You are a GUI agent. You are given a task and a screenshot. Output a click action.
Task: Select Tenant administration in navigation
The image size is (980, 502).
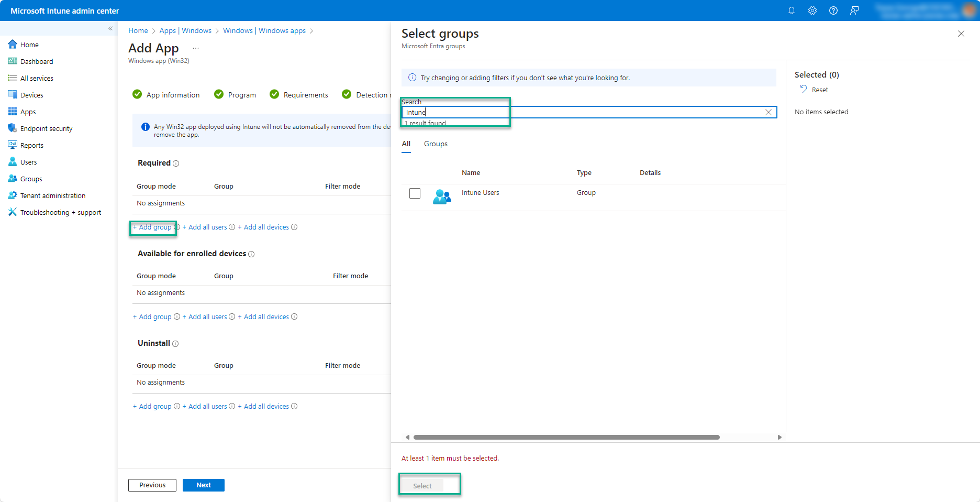tap(52, 195)
